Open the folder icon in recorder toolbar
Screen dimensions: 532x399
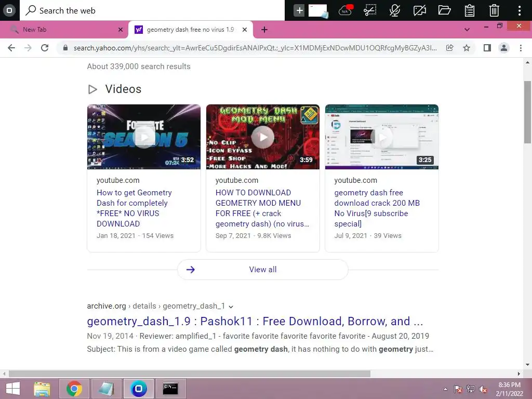(445, 10)
